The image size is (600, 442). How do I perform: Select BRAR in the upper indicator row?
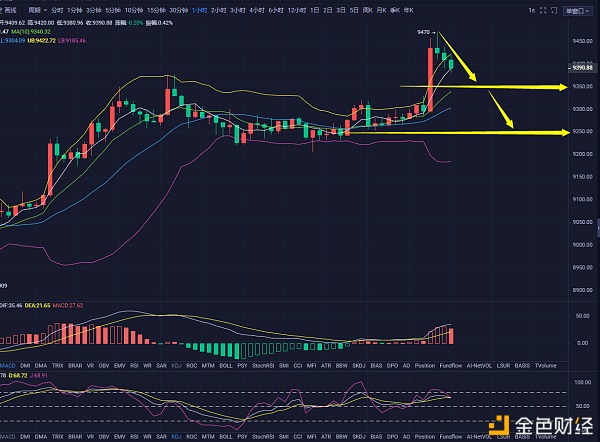pyautogui.click(x=75, y=365)
